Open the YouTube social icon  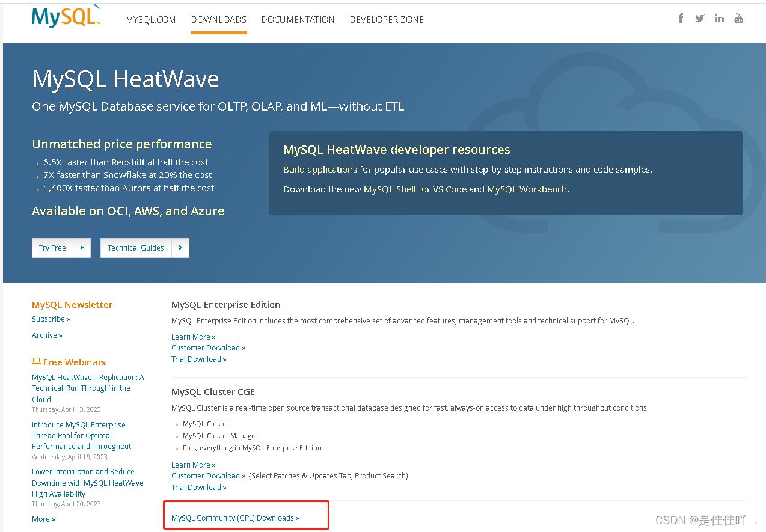click(x=738, y=19)
